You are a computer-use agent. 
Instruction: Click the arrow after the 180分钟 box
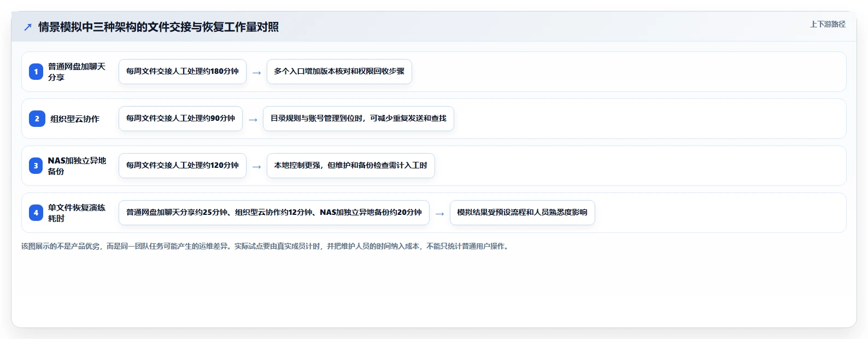click(256, 72)
